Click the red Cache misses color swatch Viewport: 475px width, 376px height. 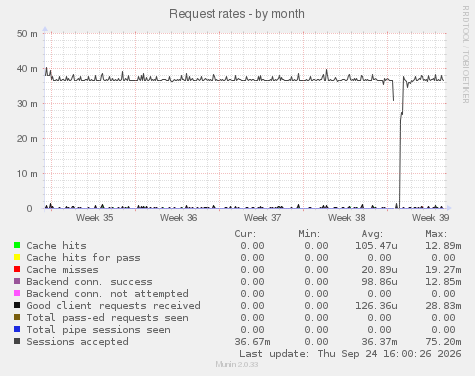17,269
